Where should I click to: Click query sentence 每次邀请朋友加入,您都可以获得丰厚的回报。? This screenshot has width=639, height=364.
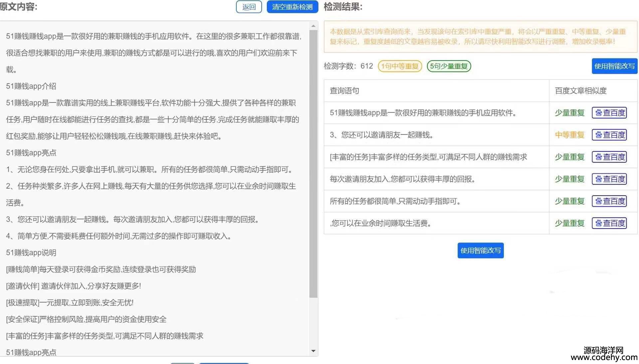403,179
